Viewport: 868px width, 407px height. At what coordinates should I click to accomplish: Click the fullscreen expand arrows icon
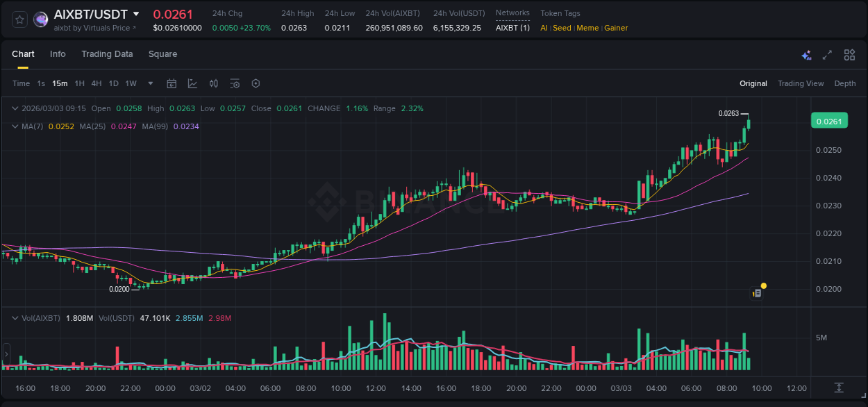point(828,54)
